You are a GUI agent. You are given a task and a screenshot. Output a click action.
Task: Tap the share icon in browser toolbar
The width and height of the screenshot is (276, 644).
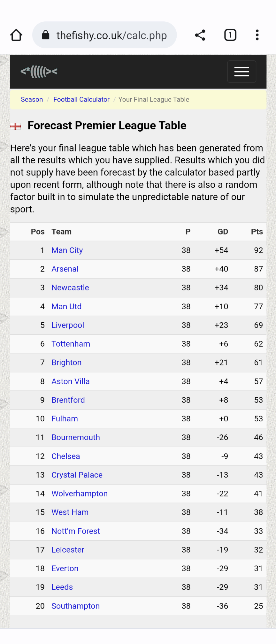(200, 35)
